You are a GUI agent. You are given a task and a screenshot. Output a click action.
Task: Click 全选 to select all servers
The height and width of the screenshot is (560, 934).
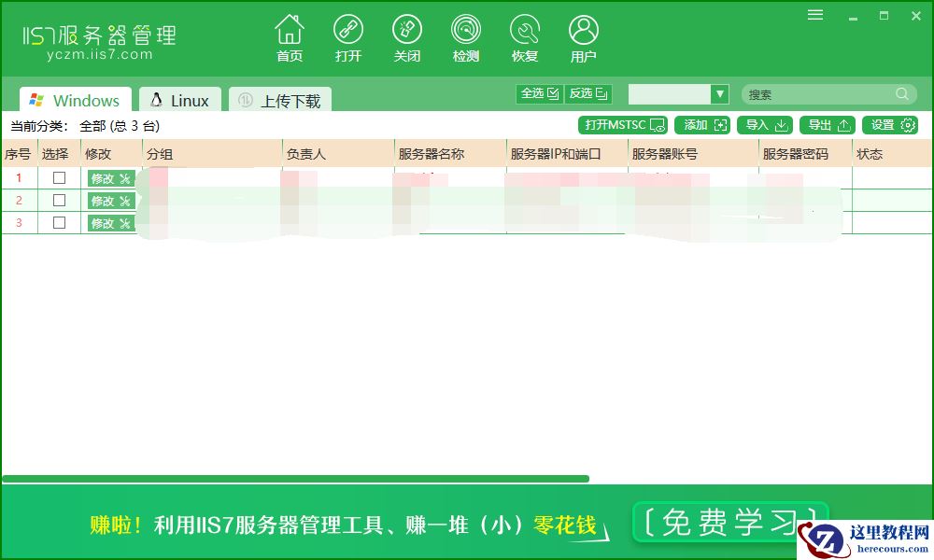coord(539,93)
